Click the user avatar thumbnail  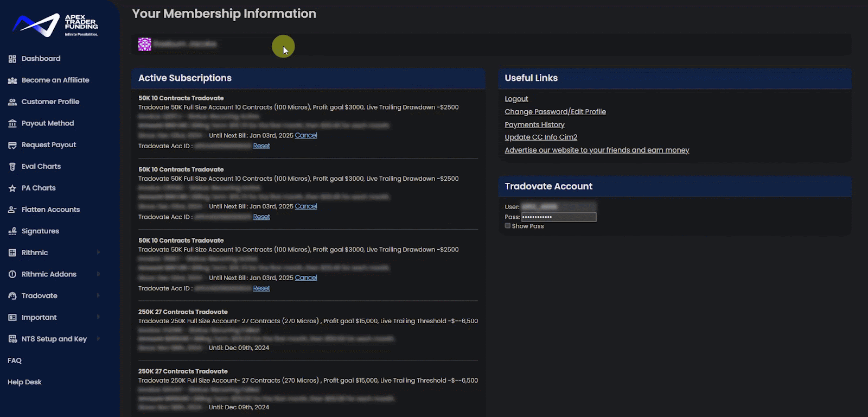tap(145, 45)
